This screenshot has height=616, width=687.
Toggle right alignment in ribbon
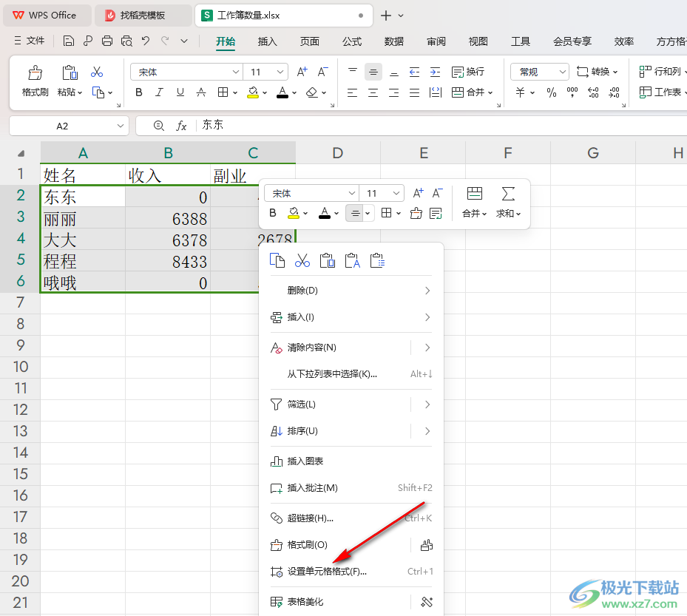[x=394, y=92]
